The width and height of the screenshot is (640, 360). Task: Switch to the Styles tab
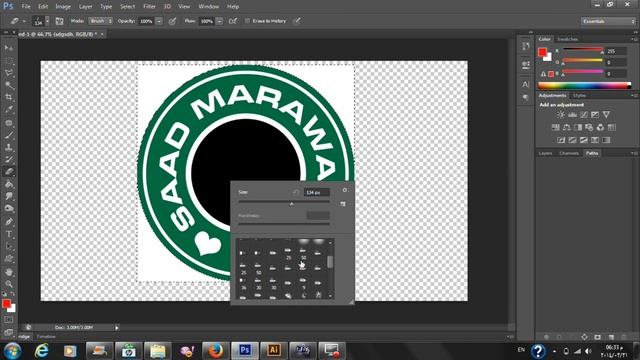tap(579, 96)
